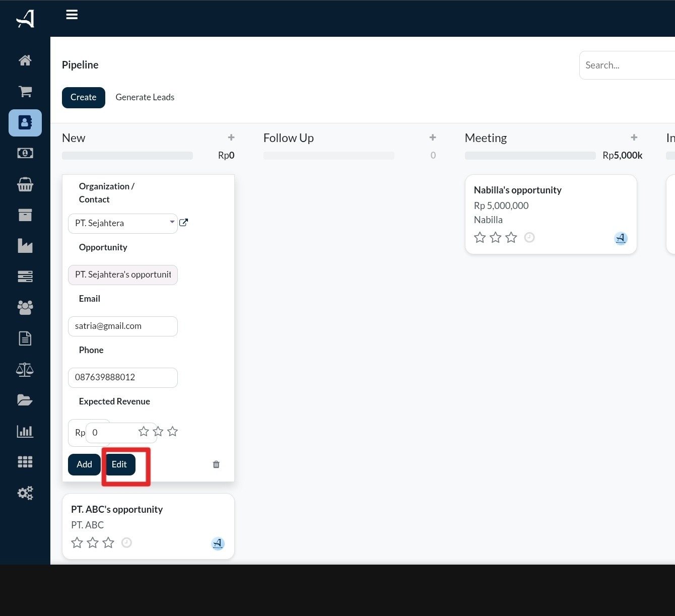This screenshot has height=616, width=675.
Task: Click the salesperson avatar on PT. ABC's opportunity card
Action: (218, 543)
